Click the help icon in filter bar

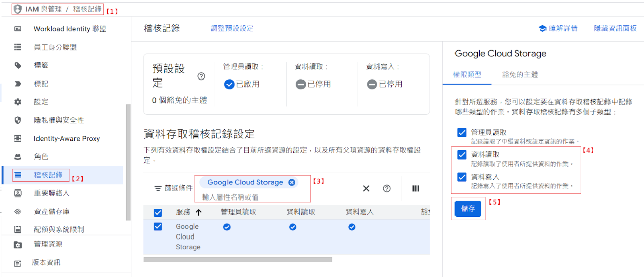pos(387,188)
